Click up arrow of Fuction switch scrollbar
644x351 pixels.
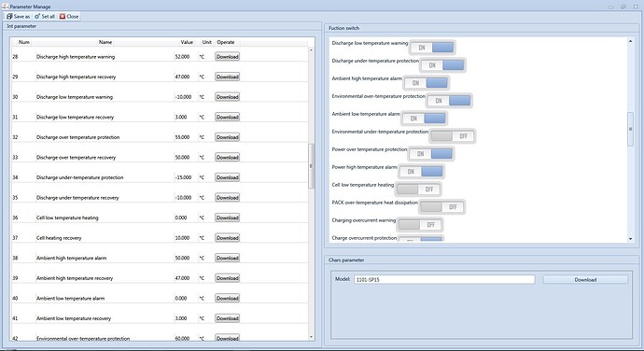click(x=630, y=41)
